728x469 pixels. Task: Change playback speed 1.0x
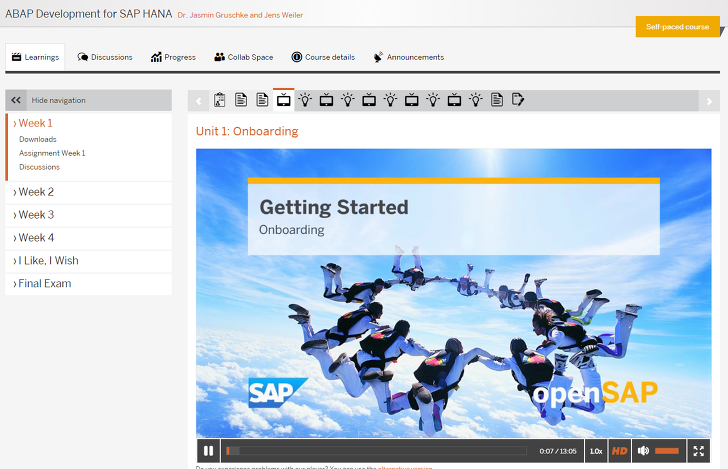pos(596,451)
